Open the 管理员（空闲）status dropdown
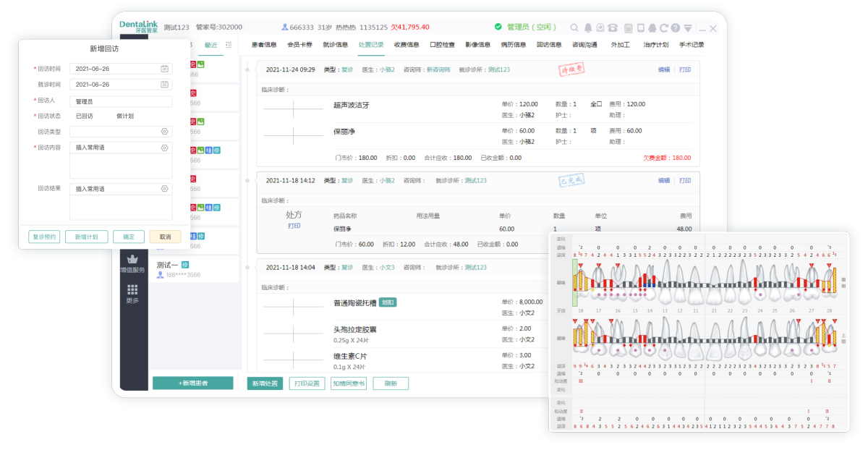Image resolution: width=868 pixels, height=450 pixels. tap(532, 27)
